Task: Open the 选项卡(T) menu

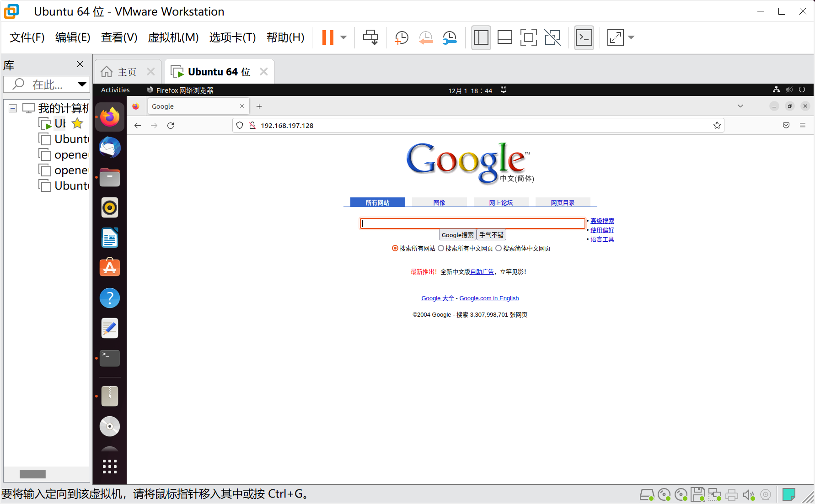Action: pyautogui.click(x=232, y=37)
